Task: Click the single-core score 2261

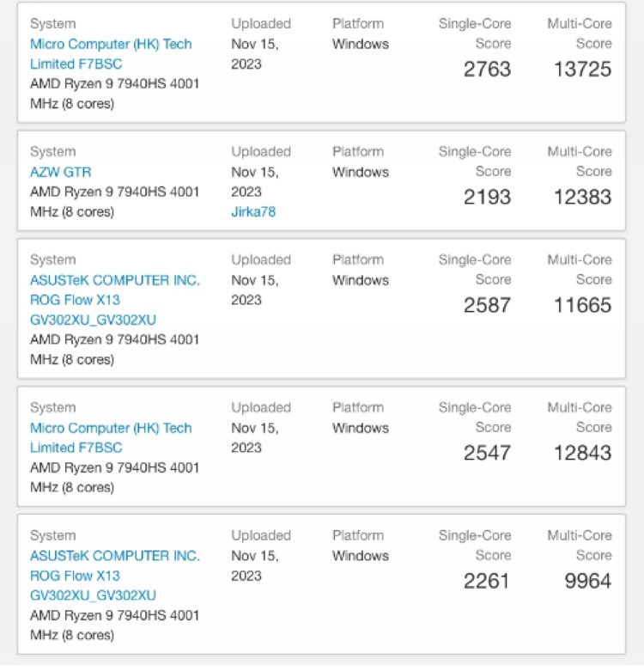Action: pos(487,582)
